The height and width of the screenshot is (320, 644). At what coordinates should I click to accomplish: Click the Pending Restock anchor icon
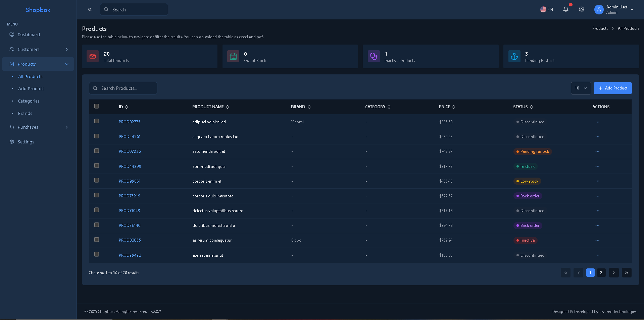click(514, 56)
